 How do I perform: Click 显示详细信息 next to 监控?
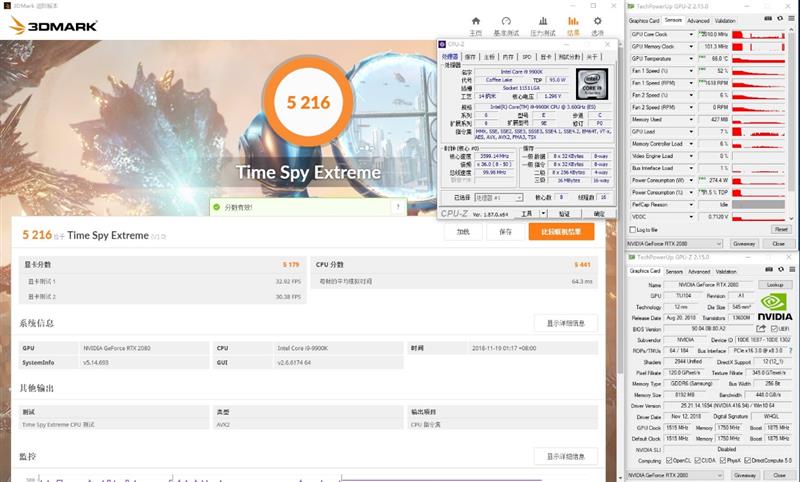pos(566,456)
